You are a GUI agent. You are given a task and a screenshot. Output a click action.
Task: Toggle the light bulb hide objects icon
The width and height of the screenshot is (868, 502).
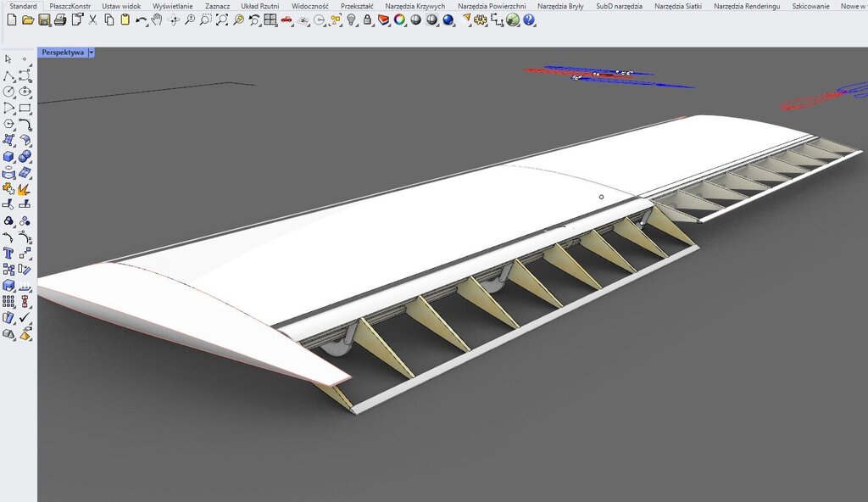pos(351,20)
